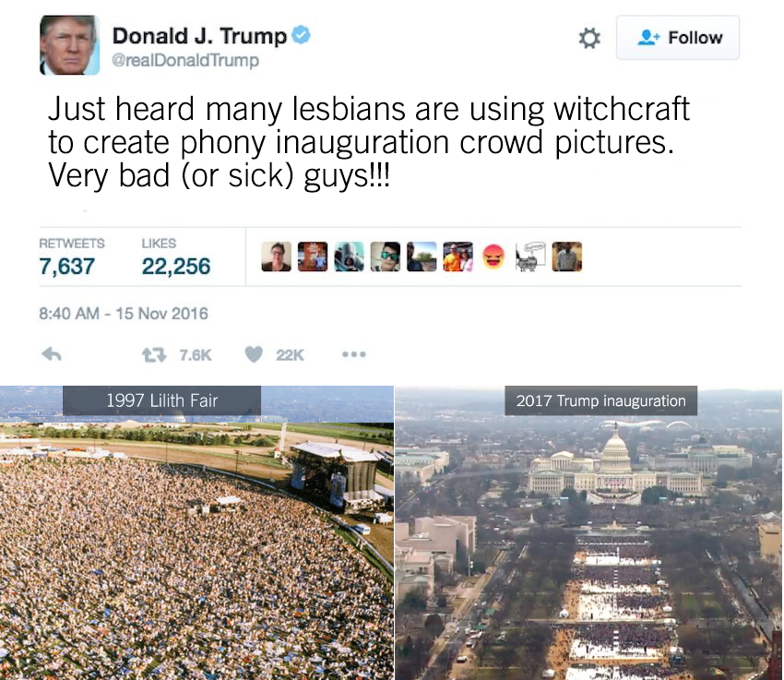The width and height of the screenshot is (784, 680).
Task: View the 7,637 retweets count
Action: (x=67, y=266)
